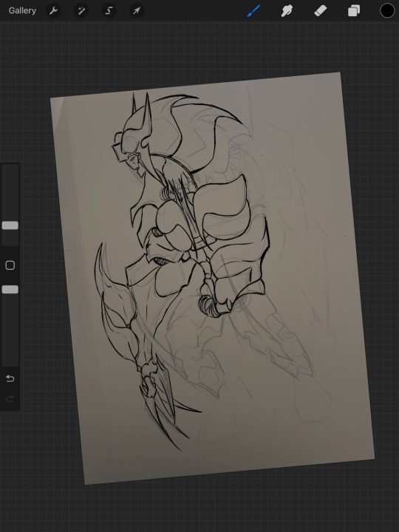Undo the last stroke
399x532 pixels.
(10, 378)
